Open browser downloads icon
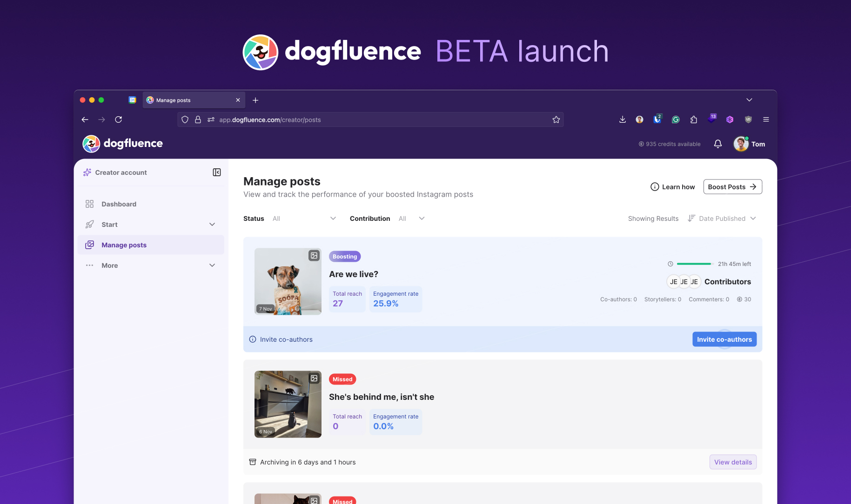The width and height of the screenshot is (851, 504). [x=623, y=120]
